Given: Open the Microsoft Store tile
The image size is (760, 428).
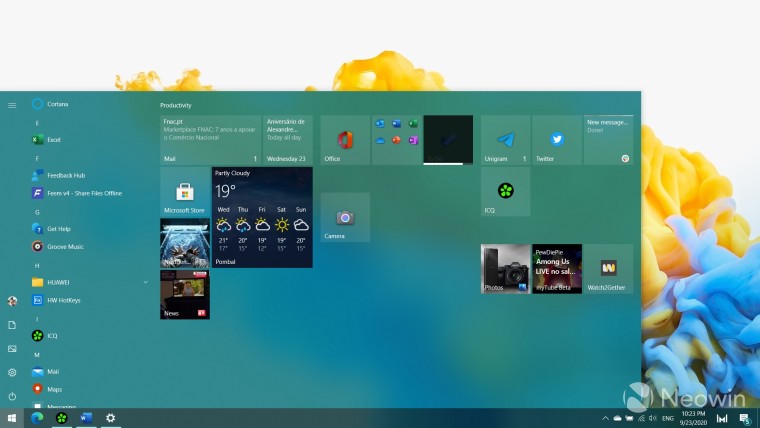Looking at the screenshot, I should [x=185, y=191].
